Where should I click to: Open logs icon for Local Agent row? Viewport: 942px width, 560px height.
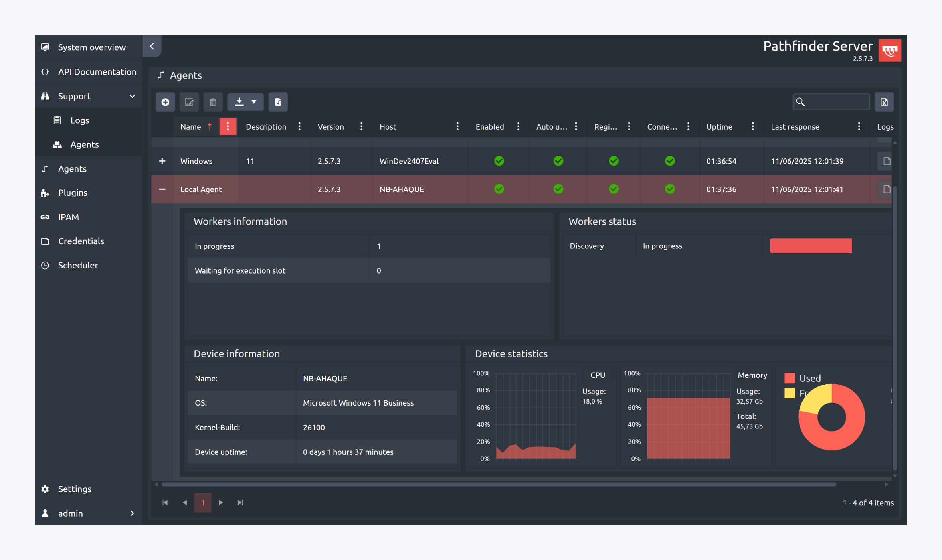point(886,189)
